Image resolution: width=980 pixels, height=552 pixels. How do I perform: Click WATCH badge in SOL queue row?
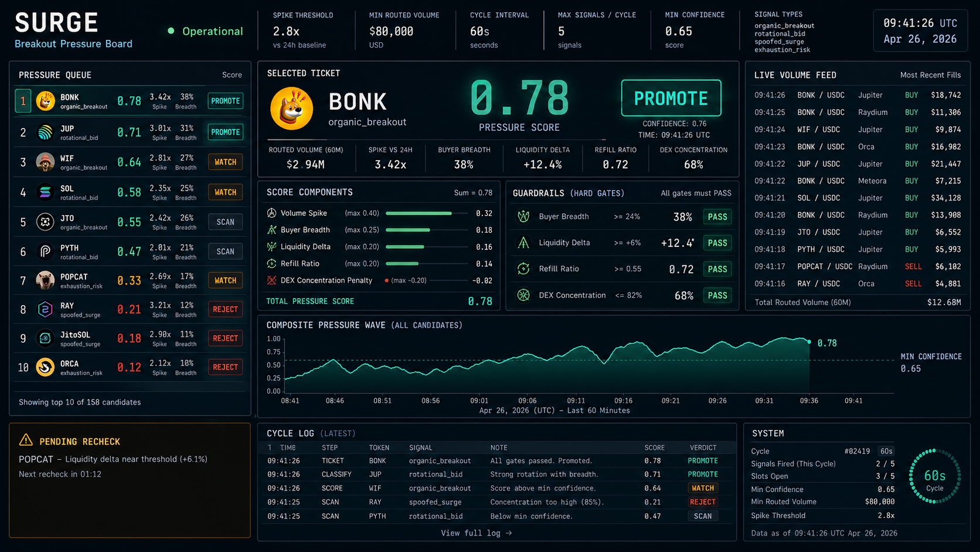(226, 192)
